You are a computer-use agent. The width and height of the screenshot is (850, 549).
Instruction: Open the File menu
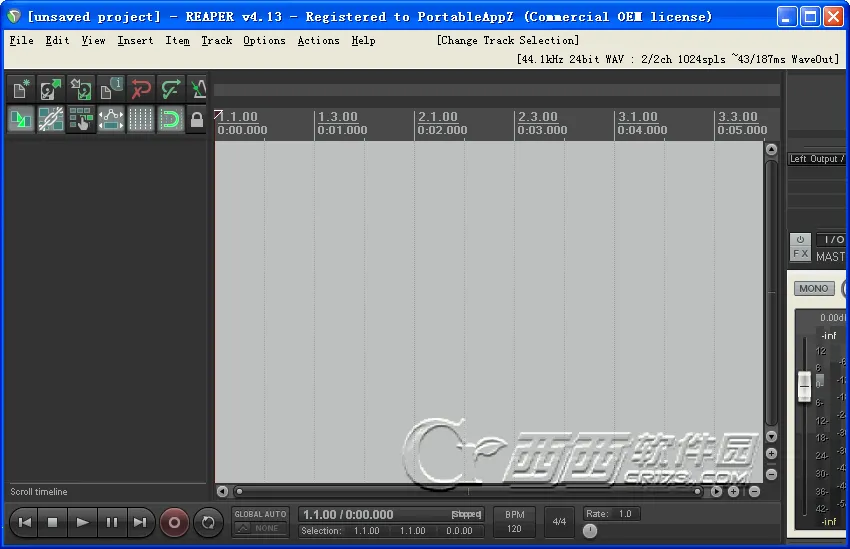coord(22,41)
